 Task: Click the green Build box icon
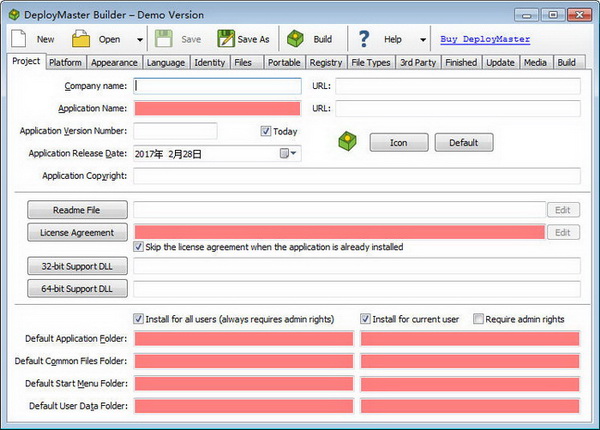295,39
